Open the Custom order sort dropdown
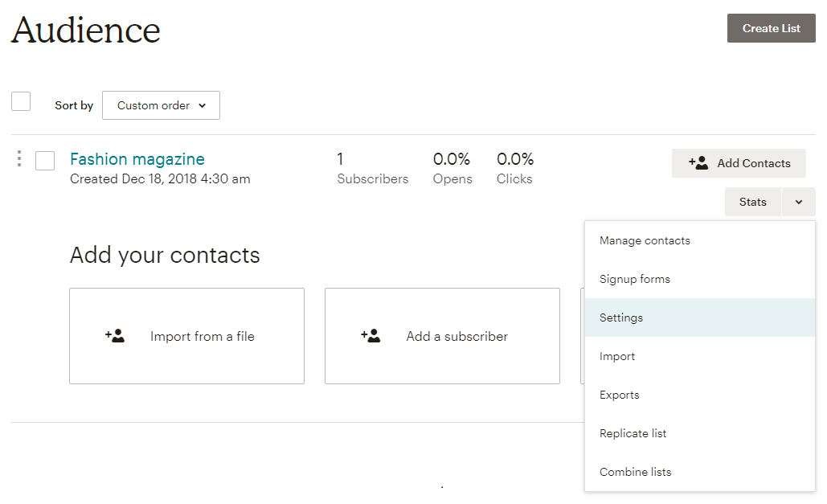 pos(161,105)
